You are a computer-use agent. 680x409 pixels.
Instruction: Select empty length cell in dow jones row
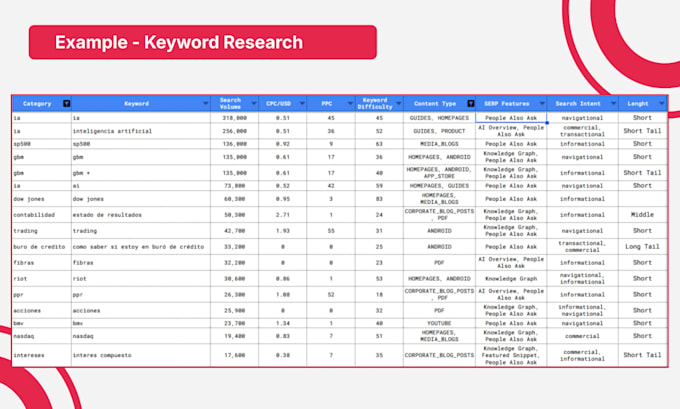pyautogui.click(x=643, y=199)
